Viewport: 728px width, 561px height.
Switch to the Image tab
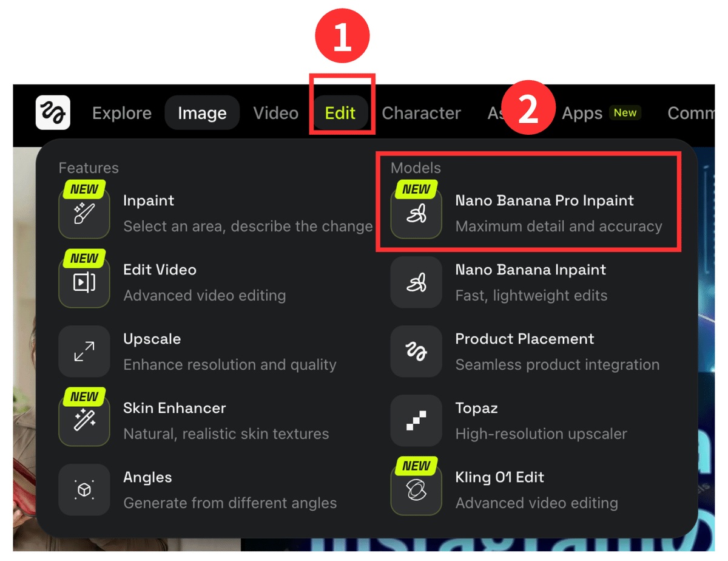coord(202,112)
